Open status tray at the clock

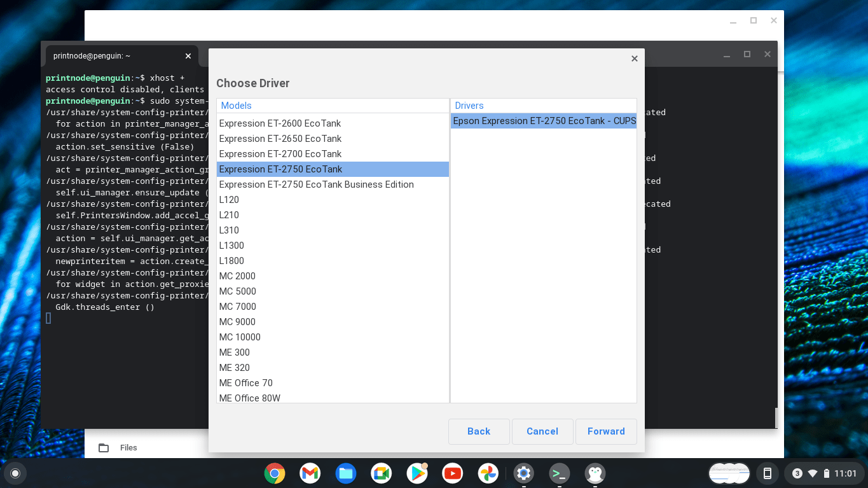click(846, 473)
